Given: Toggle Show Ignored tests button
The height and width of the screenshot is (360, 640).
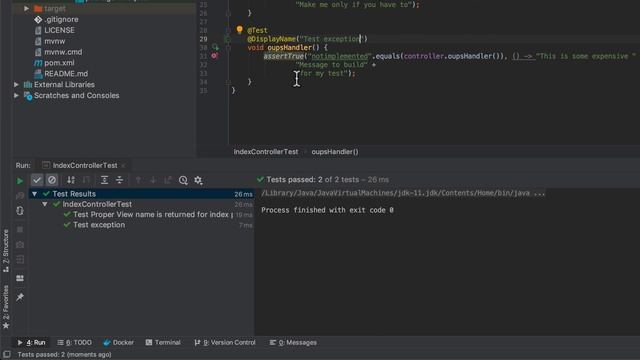Looking at the screenshot, I should coord(52,180).
